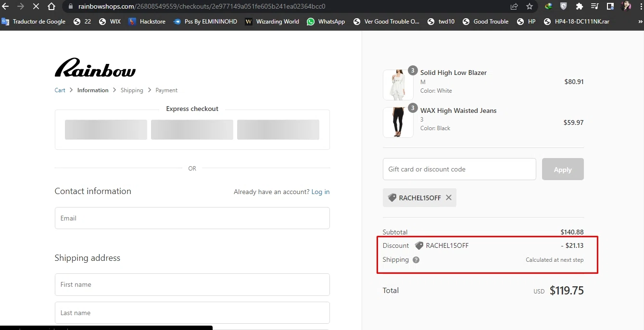
Task: Open the Wizarding World bookmark
Action: tap(272, 22)
